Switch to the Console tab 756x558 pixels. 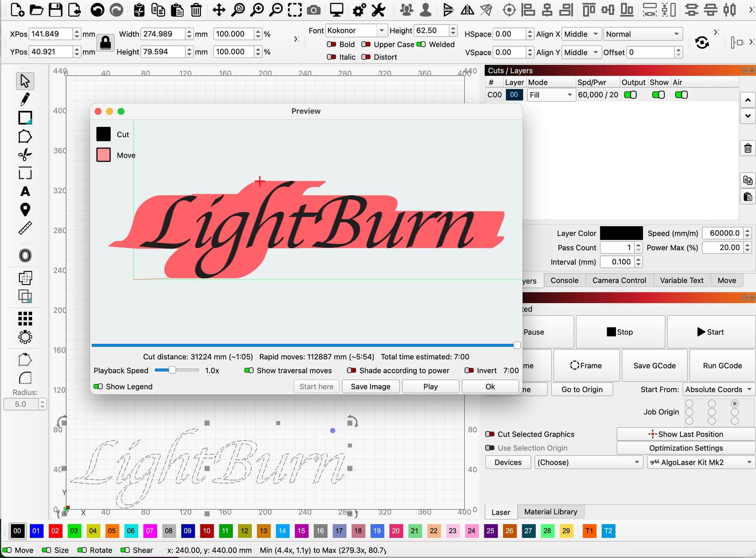(x=564, y=281)
